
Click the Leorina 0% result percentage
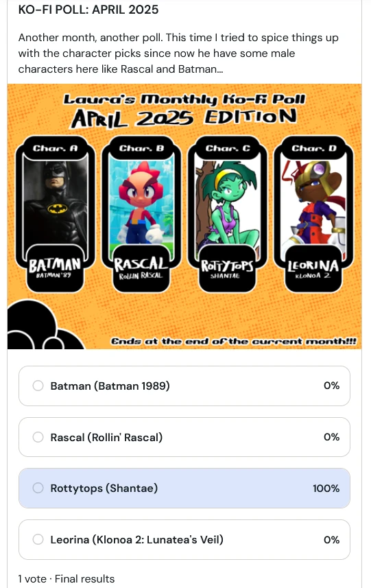tap(332, 539)
